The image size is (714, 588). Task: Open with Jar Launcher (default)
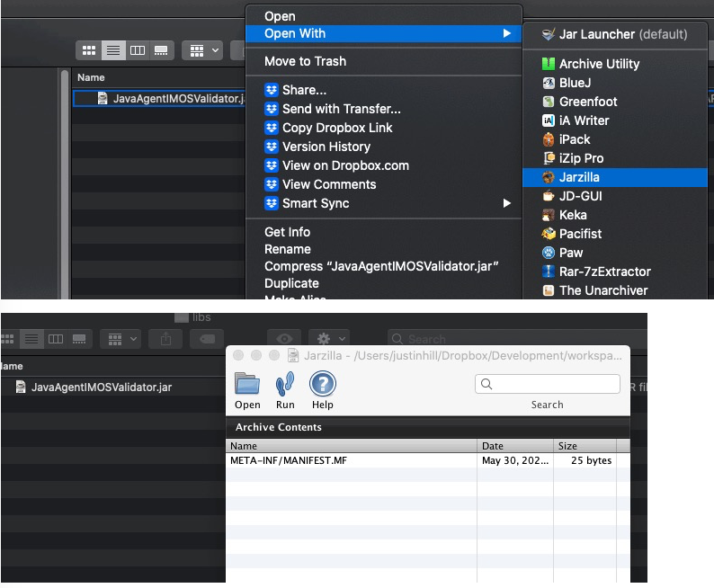615,34
